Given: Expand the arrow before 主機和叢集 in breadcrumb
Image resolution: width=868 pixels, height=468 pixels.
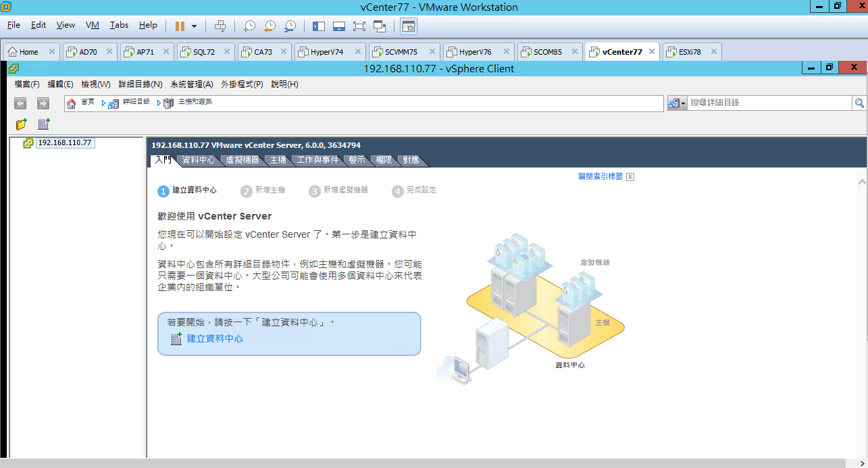Looking at the screenshot, I should pos(159,103).
